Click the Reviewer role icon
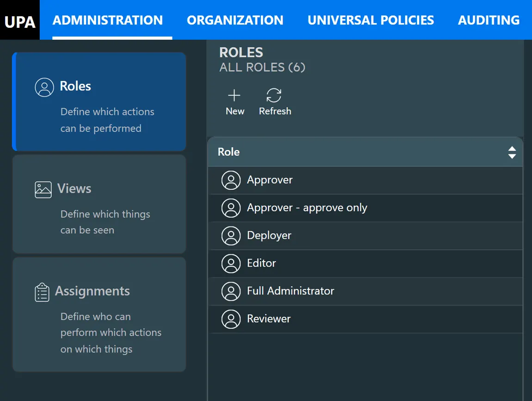 [231, 319]
